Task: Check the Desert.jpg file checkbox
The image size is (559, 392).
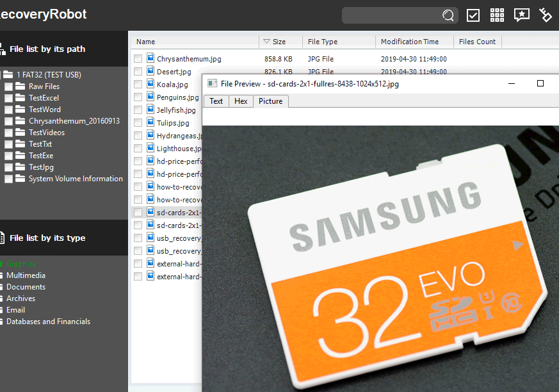Action: pos(138,71)
